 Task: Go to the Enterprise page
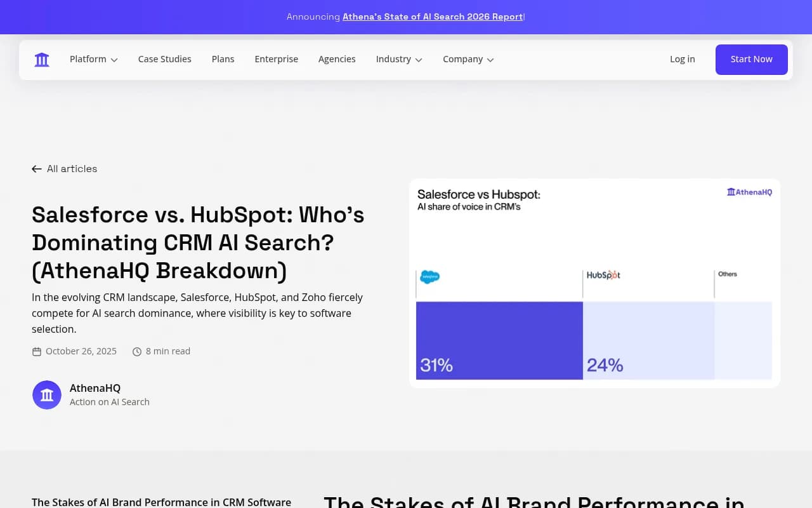tap(277, 59)
